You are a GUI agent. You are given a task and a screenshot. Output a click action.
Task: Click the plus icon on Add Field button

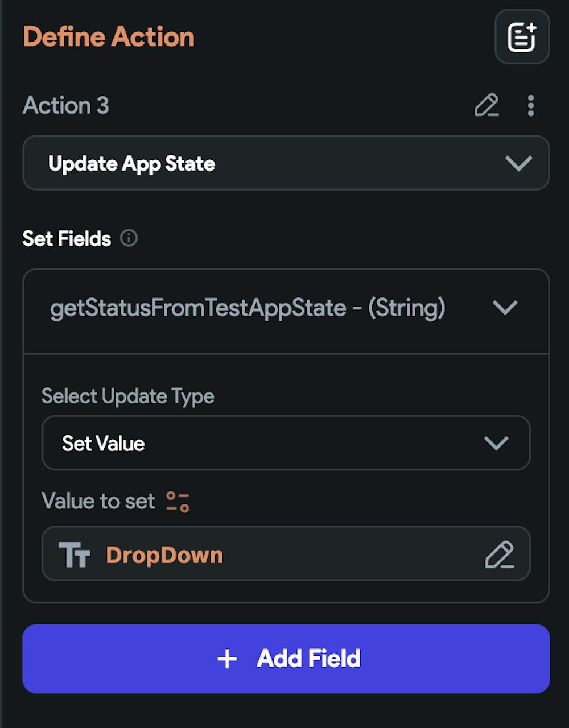tap(227, 659)
